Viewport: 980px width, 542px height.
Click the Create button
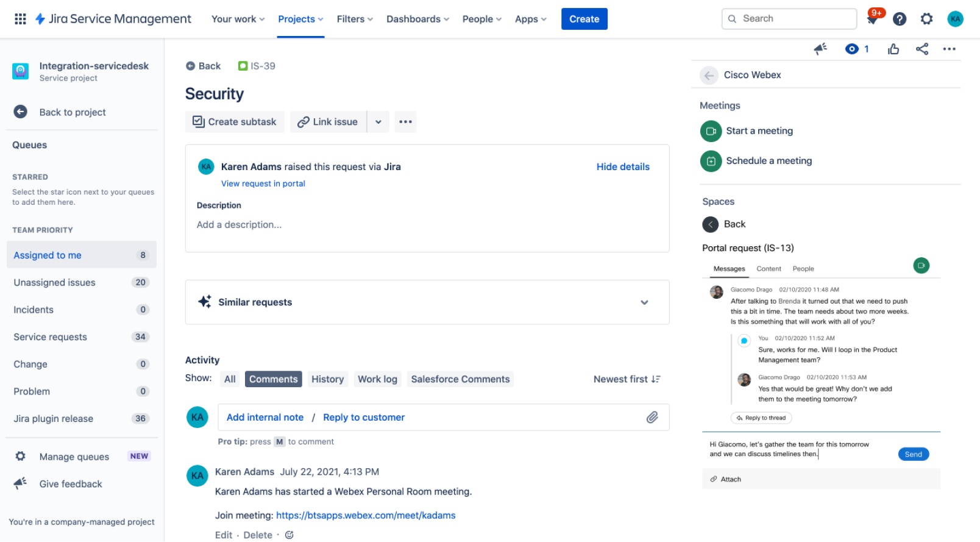click(x=584, y=19)
